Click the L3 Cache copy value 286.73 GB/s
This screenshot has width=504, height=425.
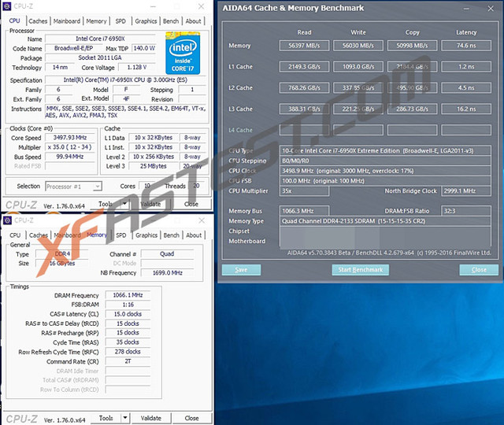pos(412,109)
